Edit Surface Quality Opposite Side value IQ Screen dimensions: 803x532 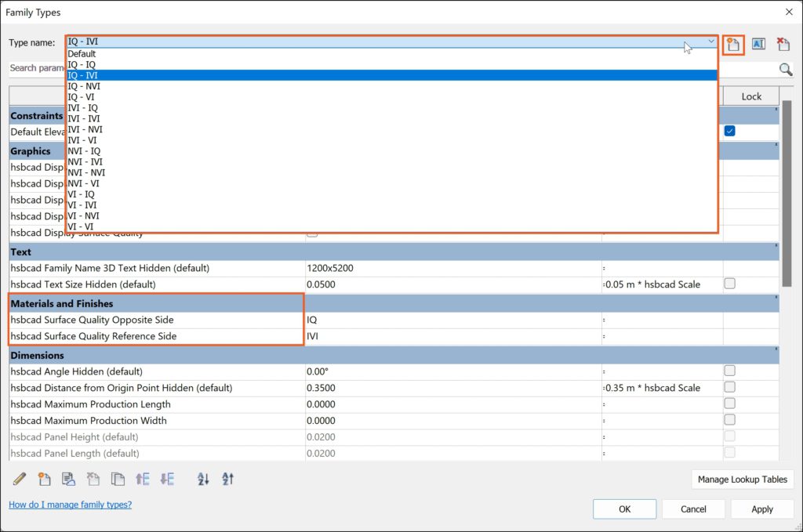(x=453, y=320)
